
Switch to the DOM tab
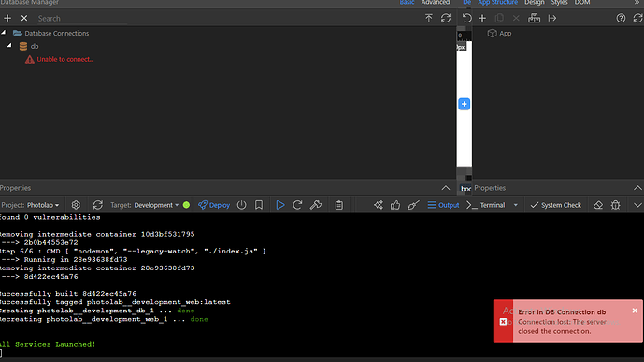click(582, 3)
